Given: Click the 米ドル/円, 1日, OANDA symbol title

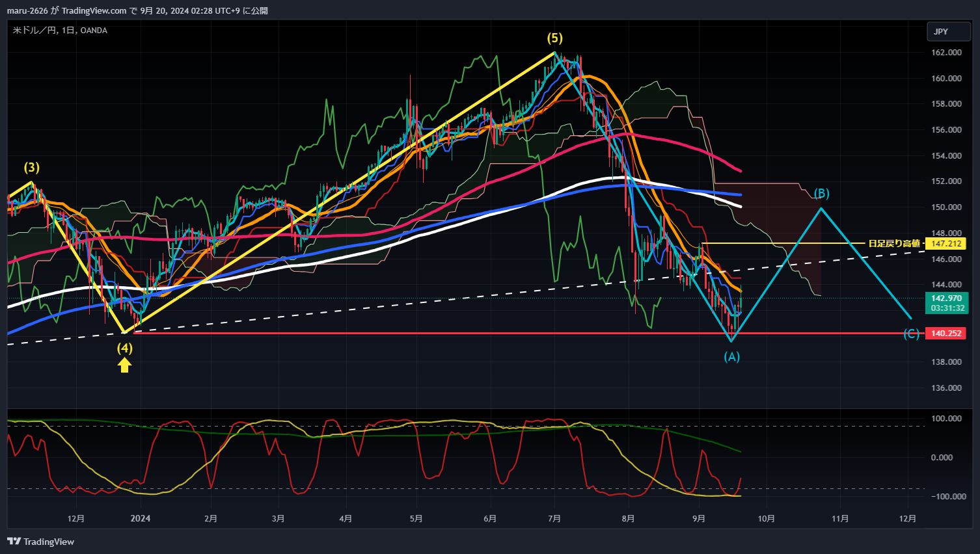Looking at the screenshot, I should point(60,31).
